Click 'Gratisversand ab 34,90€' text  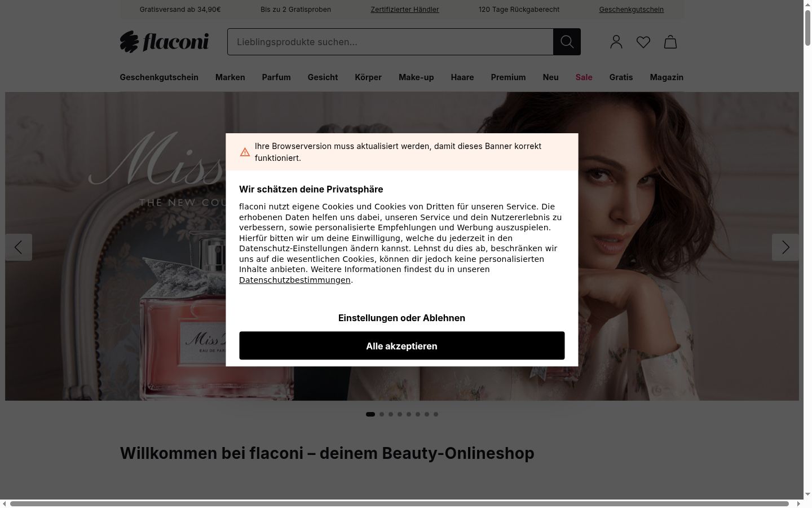coord(180,10)
